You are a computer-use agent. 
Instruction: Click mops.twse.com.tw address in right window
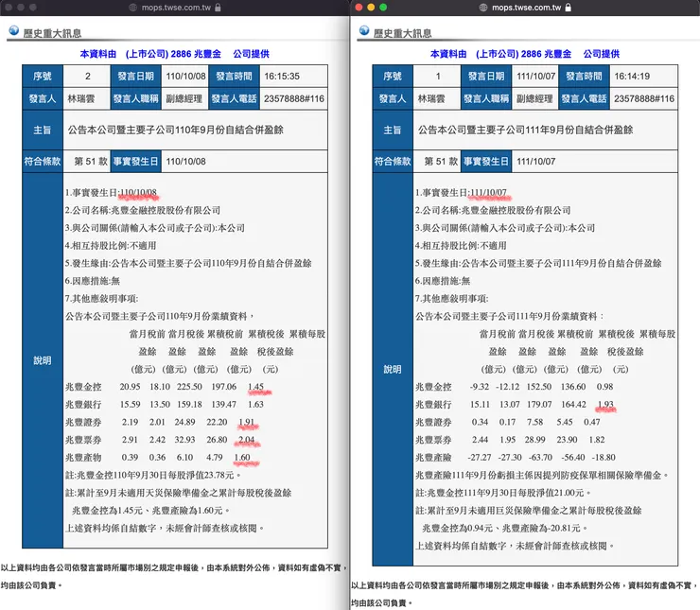click(x=526, y=8)
